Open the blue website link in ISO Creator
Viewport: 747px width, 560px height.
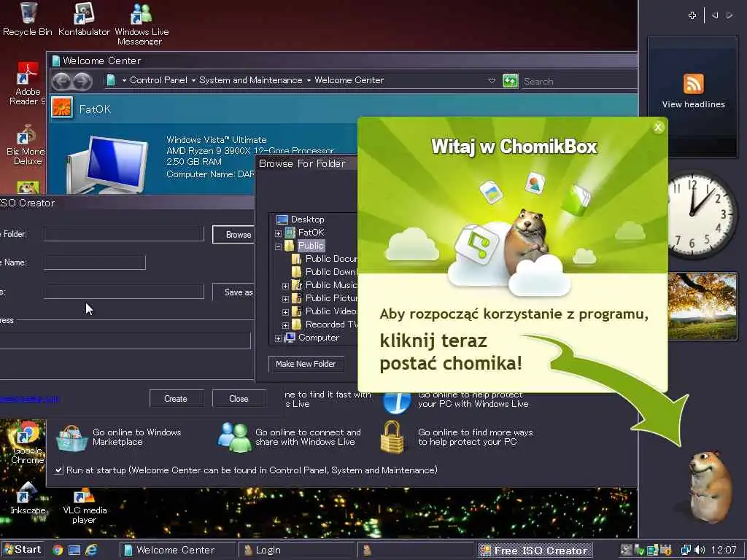(x=29, y=399)
